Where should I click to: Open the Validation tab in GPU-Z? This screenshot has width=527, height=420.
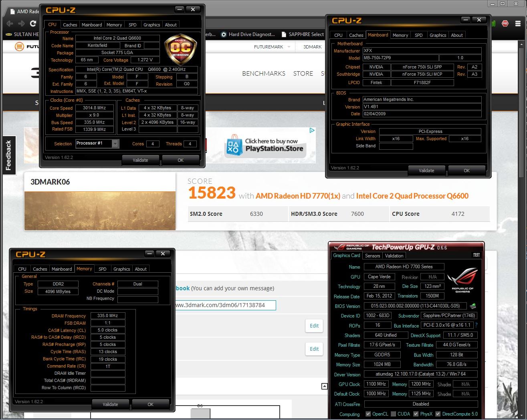coord(394,256)
